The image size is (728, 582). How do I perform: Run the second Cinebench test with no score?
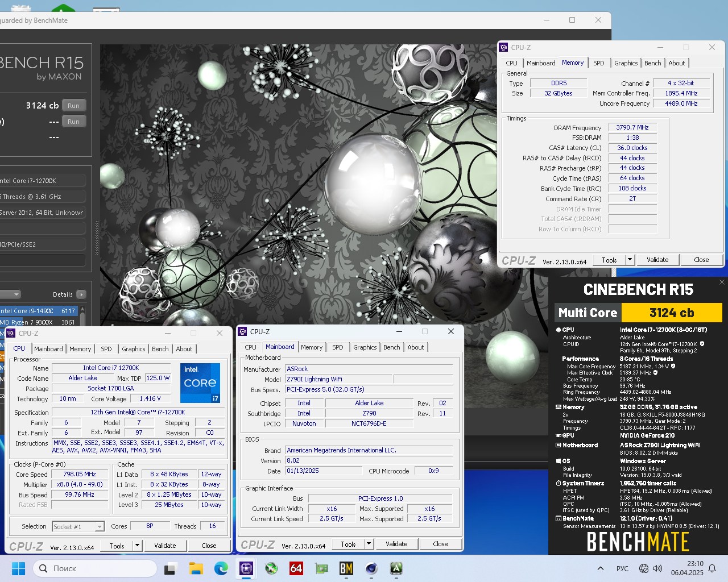click(x=74, y=122)
